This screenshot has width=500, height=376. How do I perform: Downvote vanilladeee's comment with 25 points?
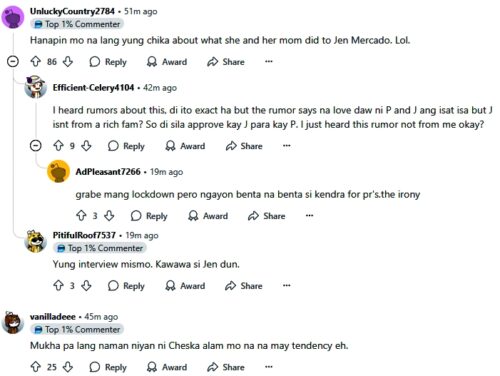coord(68,367)
